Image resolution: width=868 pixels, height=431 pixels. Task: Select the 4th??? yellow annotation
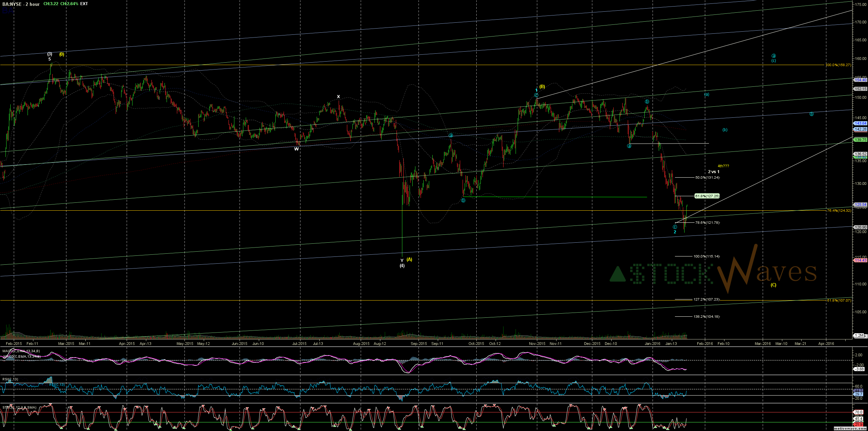(723, 166)
